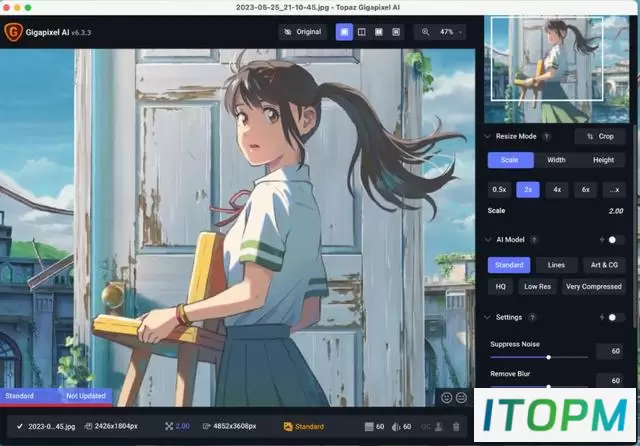Select the Lines AI model
This screenshot has width=640, height=446.
[556, 265]
